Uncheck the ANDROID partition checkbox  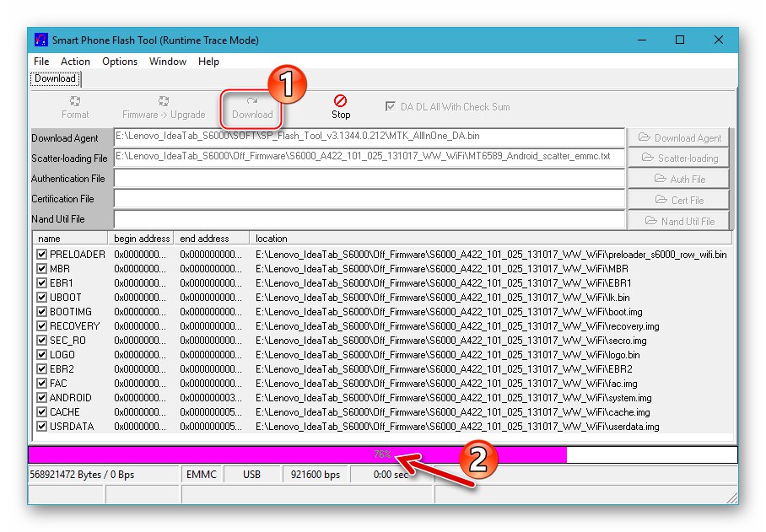point(42,398)
